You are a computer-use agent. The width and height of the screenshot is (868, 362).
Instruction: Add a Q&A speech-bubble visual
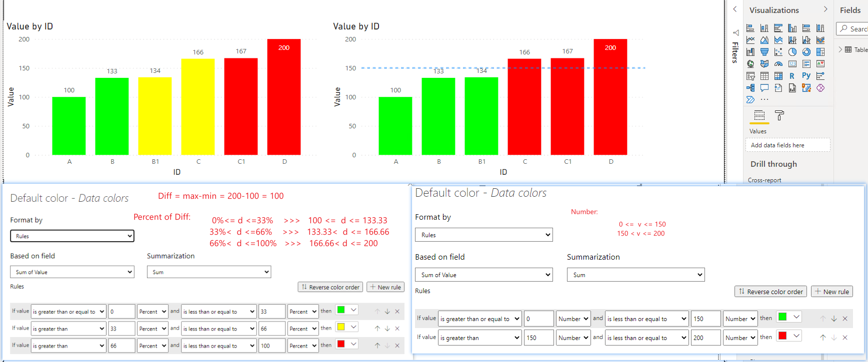coord(764,88)
